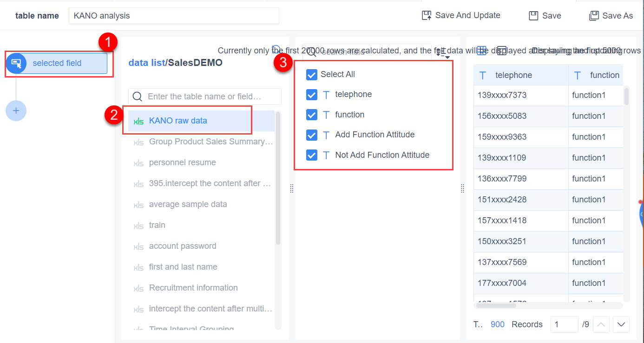Click the Save And Update icon
644x343 pixels.
click(x=427, y=16)
